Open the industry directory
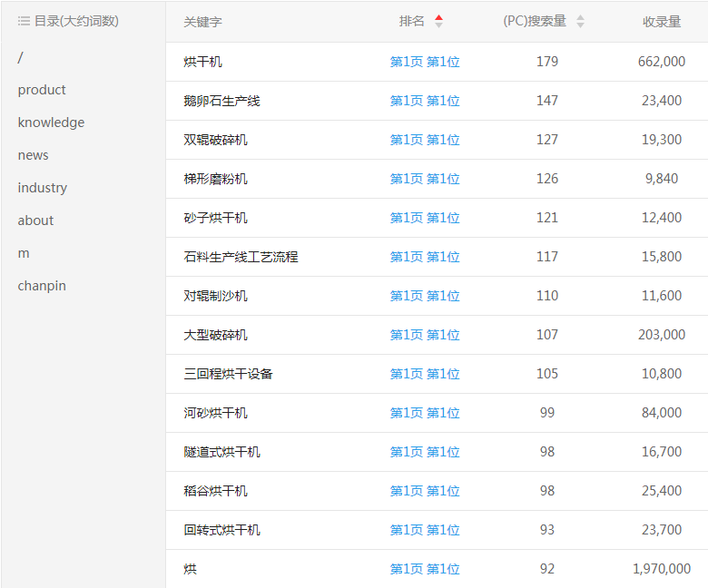Screen dimensions: 708x588 tap(42, 188)
